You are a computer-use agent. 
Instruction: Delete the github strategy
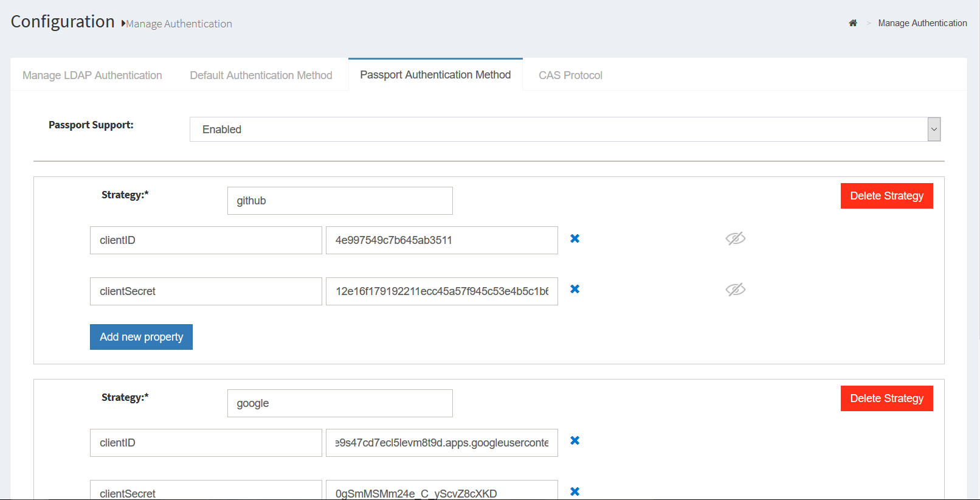coord(886,196)
